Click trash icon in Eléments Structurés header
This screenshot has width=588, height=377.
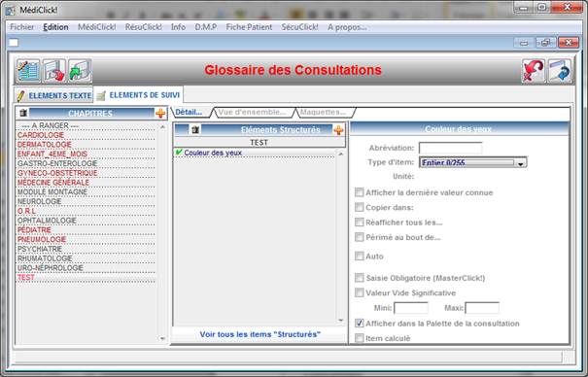click(x=195, y=129)
